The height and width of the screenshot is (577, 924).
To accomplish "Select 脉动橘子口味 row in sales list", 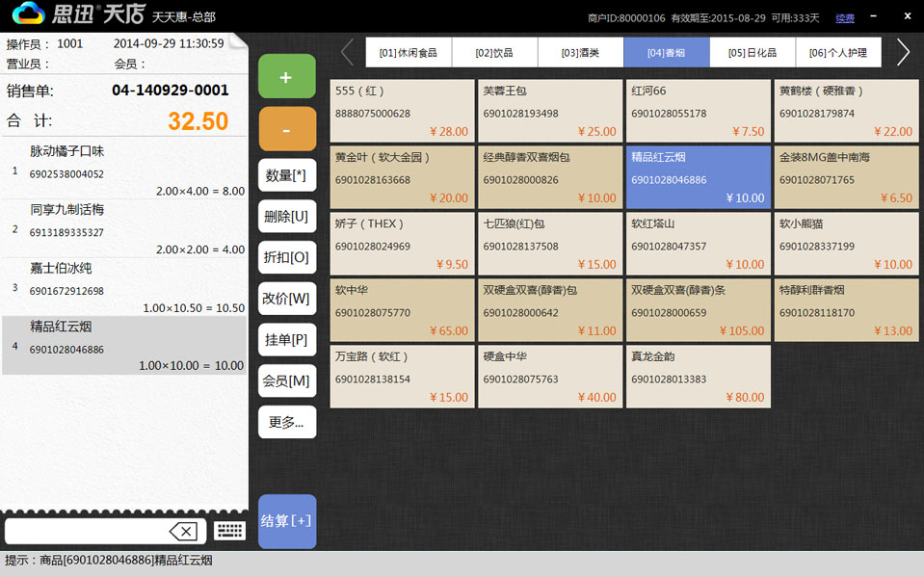I will tap(123, 170).
